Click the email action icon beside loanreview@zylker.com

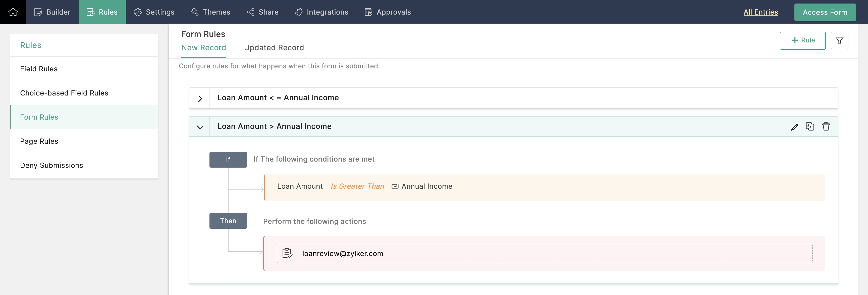(287, 253)
